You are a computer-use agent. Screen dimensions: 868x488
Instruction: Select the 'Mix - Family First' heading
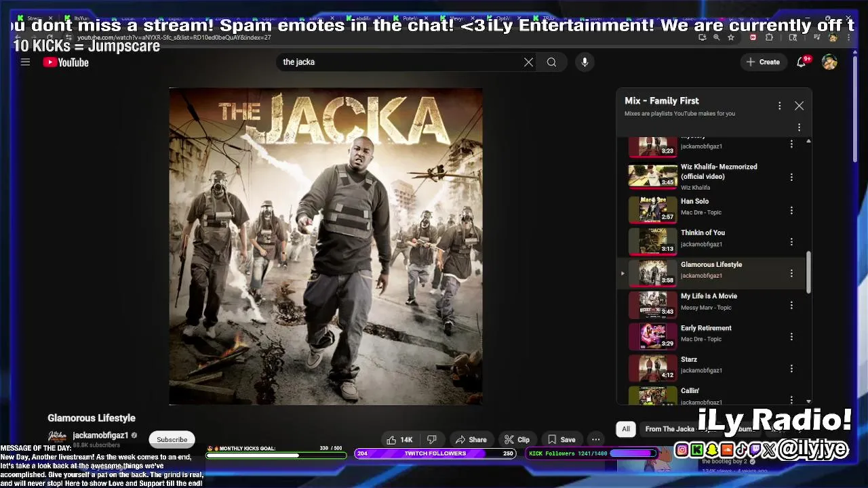click(x=661, y=100)
